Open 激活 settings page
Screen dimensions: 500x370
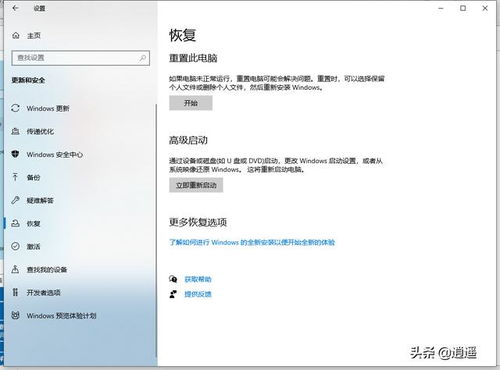point(33,247)
